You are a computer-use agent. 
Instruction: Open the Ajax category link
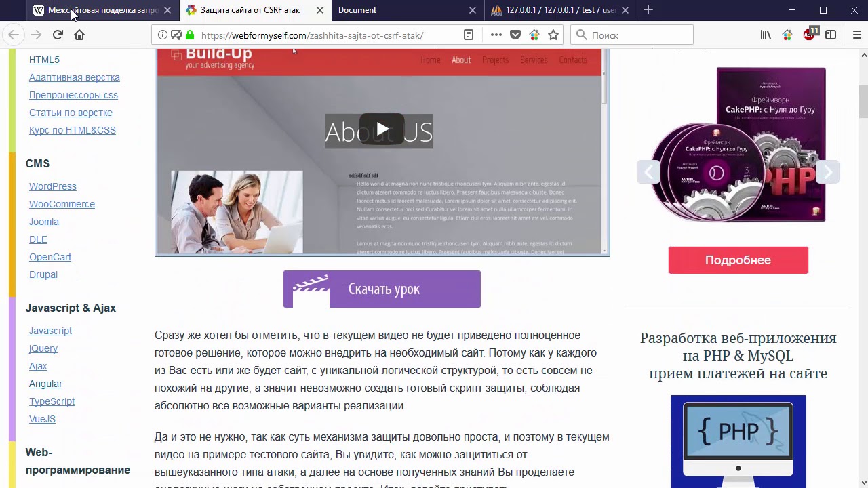(x=38, y=366)
